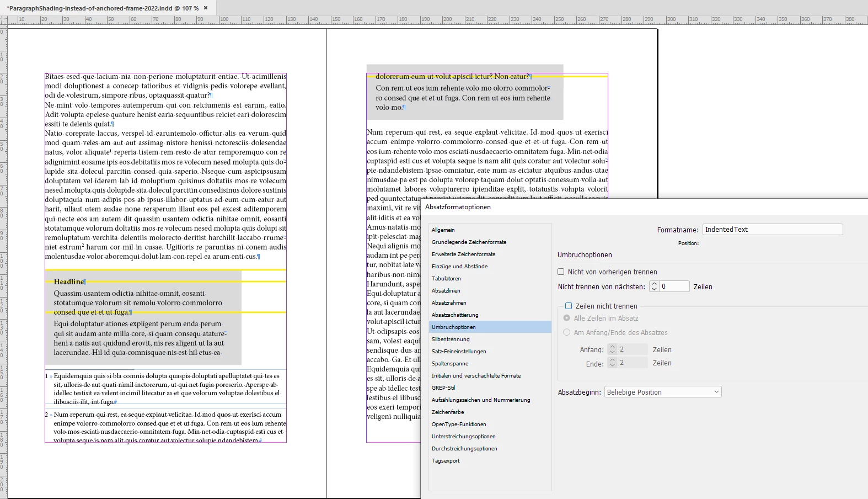This screenshot has width=868, height=499.
Task: Open Erweiterte Zeichenformate category
Action: [x=490, y=254]
